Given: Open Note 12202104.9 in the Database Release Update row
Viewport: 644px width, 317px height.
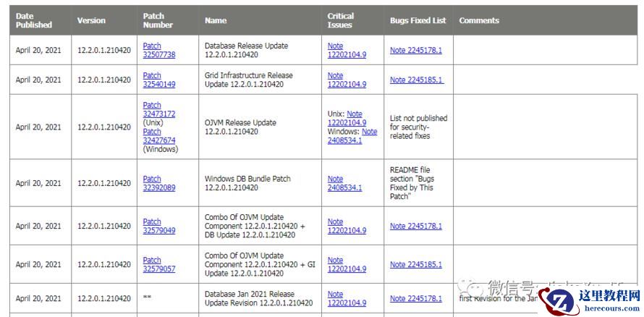Looking at the screenshot, I should coord(347,50).
